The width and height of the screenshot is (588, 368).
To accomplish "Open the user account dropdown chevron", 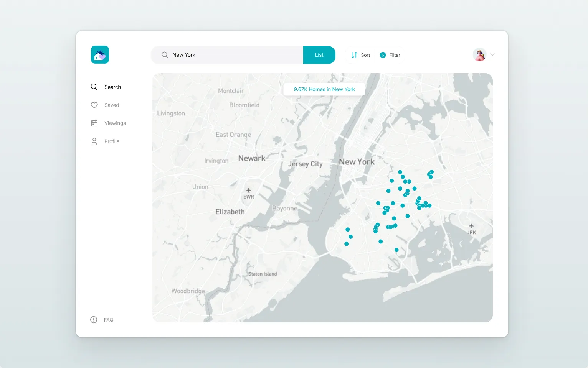I will tap(492, 54).
